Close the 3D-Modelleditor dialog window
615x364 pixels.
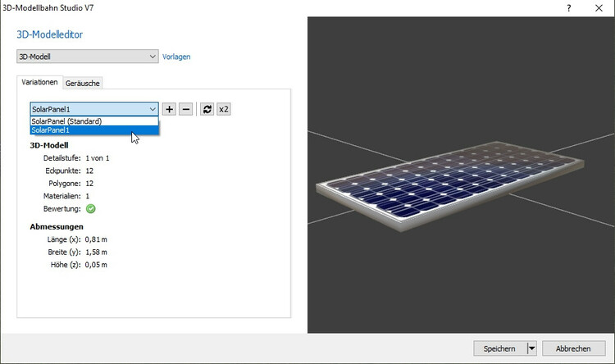click(x=600, y=7)
